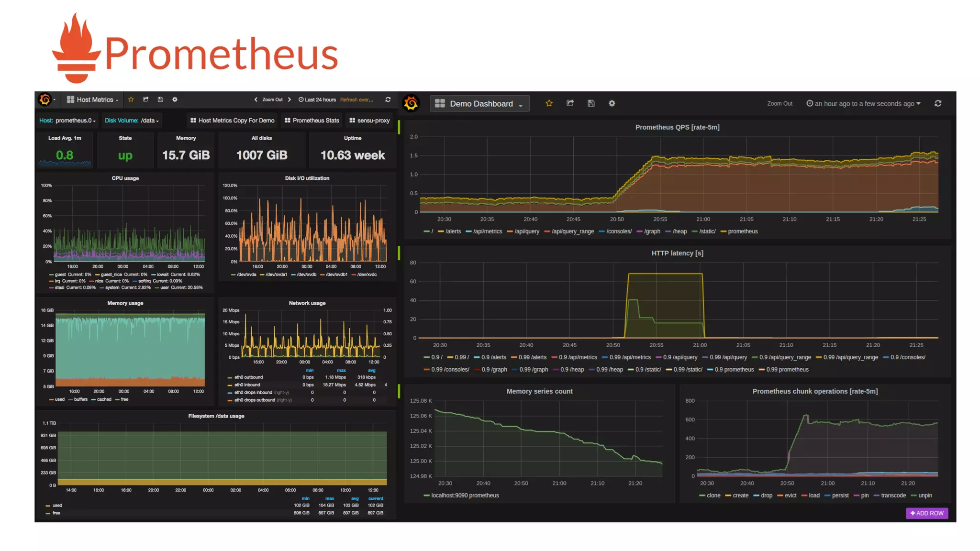This screenshot has width=980, height=551.
Task: Open Demo Dashboard settings gear
Action: click(612, 103)
